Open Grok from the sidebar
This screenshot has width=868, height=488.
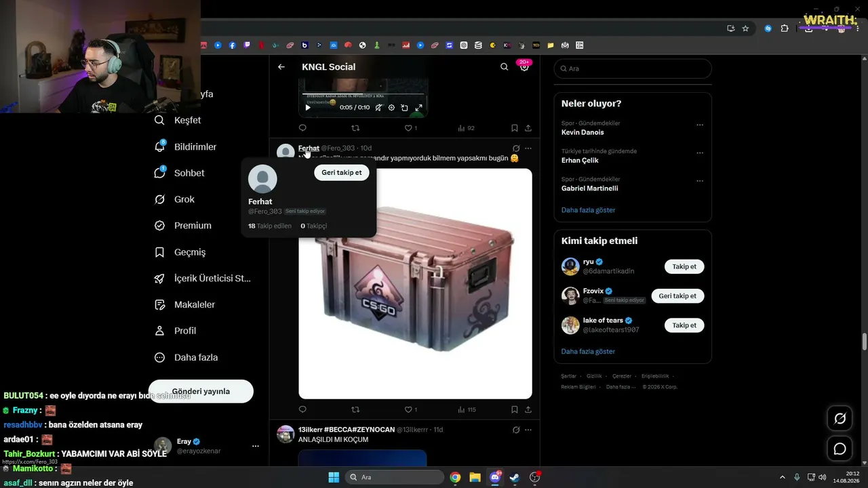175,199
